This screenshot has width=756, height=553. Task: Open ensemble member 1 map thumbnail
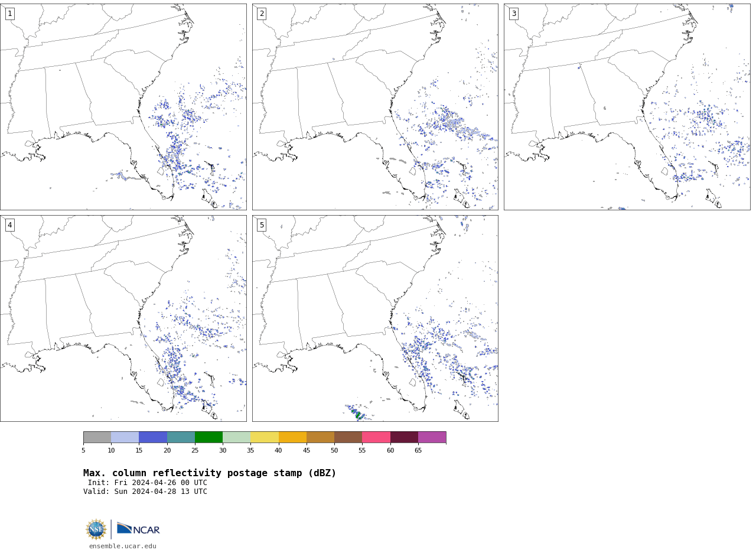[123, 107]
